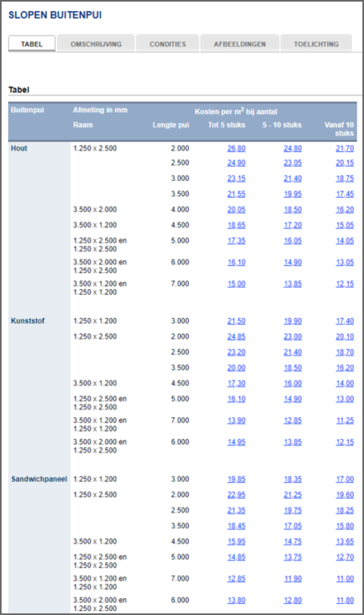This screenshot has height=615, width=364.
Task: Click the 15,00 price for Hout 7.000
Action: point(236,283)
